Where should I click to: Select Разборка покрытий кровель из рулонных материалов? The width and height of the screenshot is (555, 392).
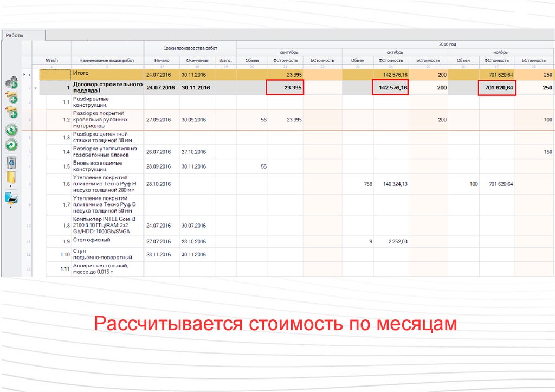tap(107, 120)
